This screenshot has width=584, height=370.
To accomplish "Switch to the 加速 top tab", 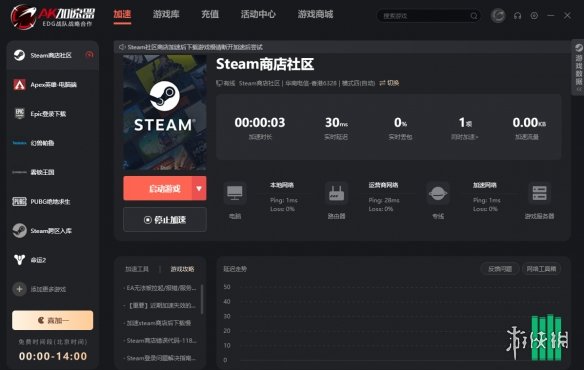I will point(122,15).
